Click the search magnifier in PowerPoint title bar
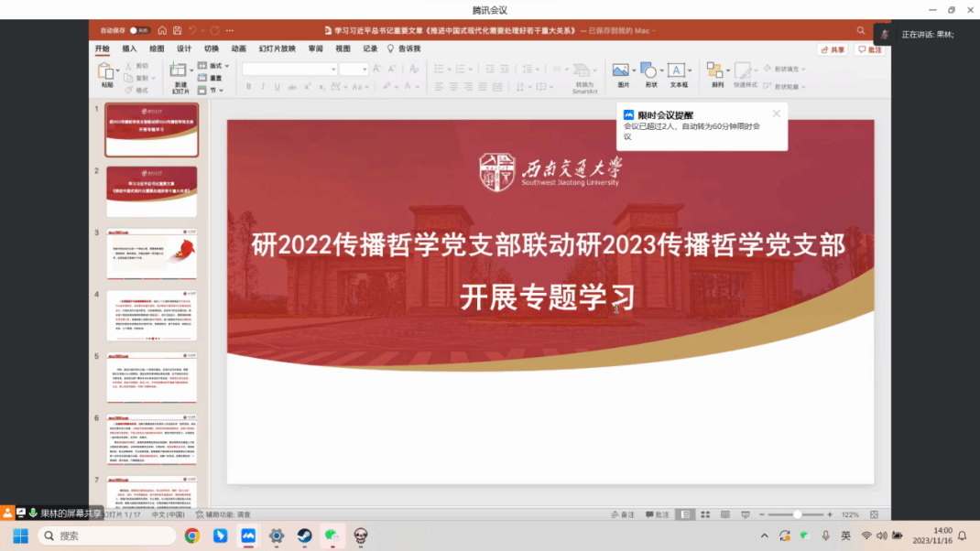The width and height of the screenshot is (980, 551). 861,30
